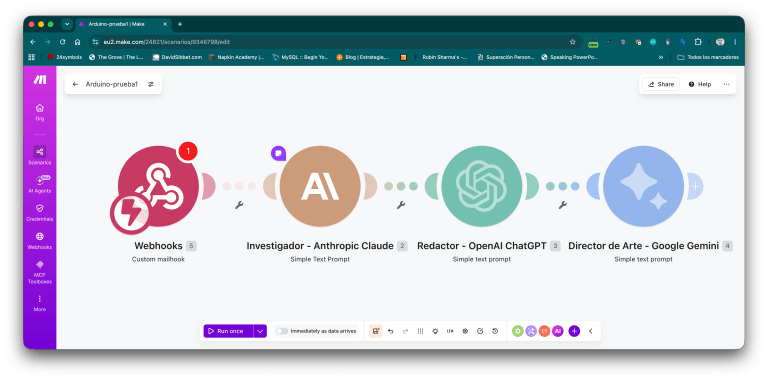Screen dimensions: 768x380
Task: Add another module after Google Gemini
Action: (x=696, y=186)
